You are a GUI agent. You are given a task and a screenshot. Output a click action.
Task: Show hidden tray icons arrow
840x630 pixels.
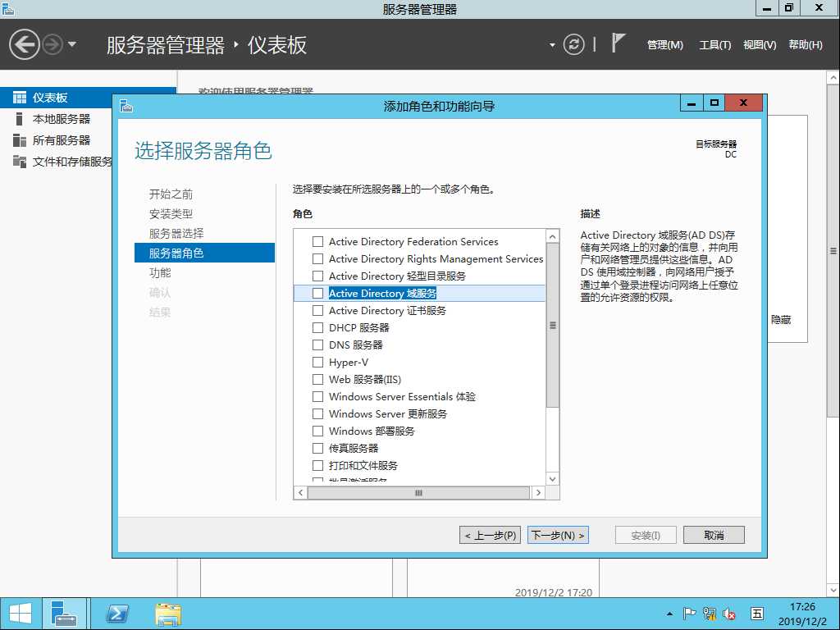pos(669,614)
